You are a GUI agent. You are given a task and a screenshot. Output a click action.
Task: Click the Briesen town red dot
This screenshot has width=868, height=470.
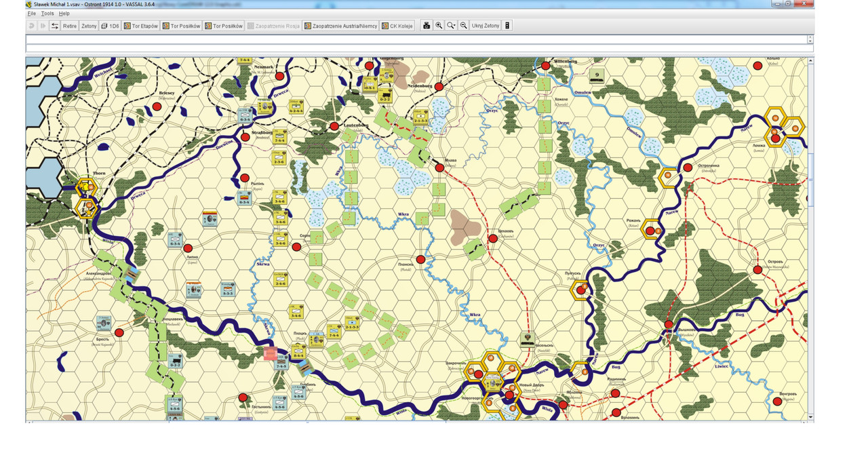point(157,106)
